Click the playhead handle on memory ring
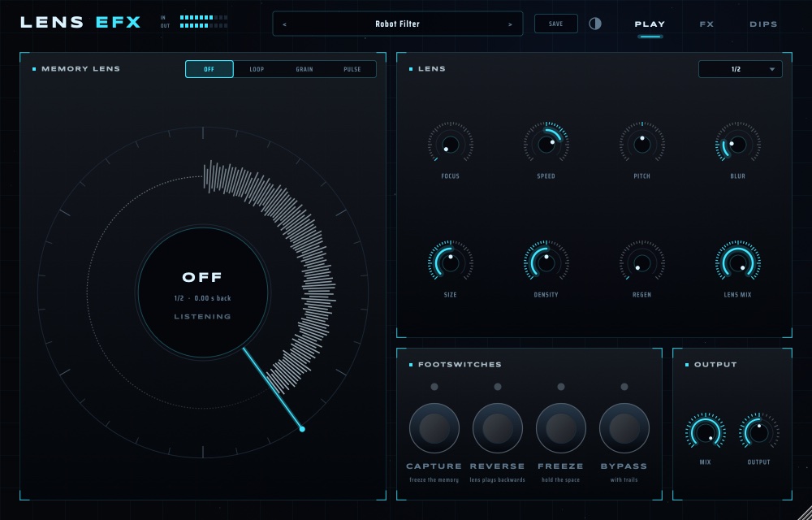The image size is (812, 520). [302, 429]
